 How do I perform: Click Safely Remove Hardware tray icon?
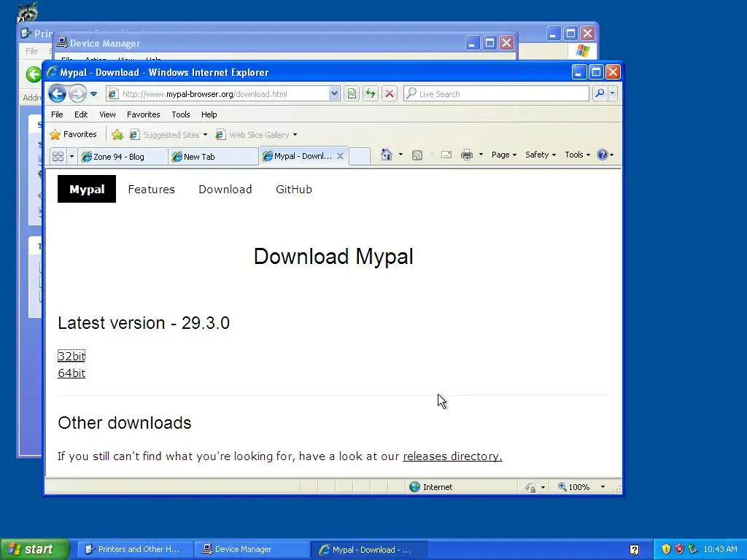click(x=693, y=549)
